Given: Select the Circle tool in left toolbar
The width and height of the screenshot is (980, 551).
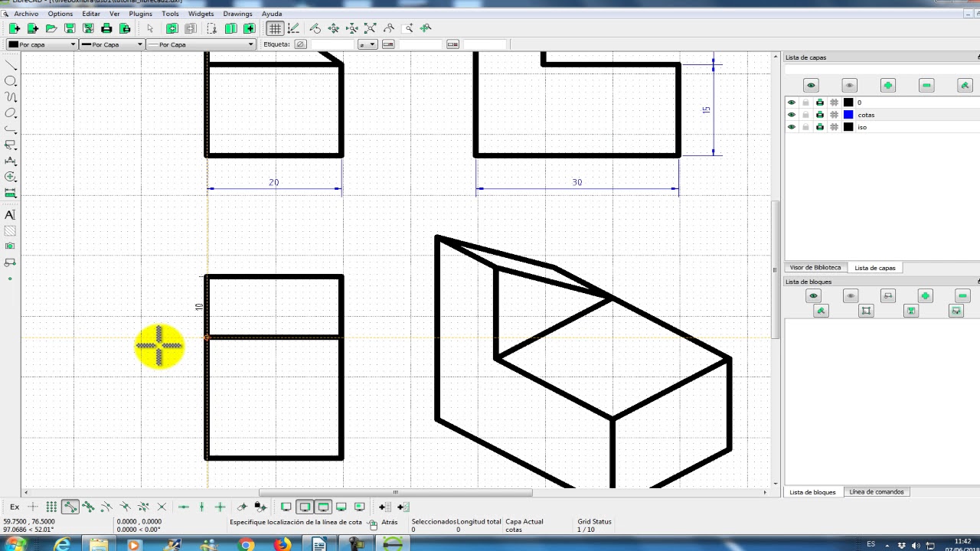Looking at the screenshot, I should pos(11,81).
